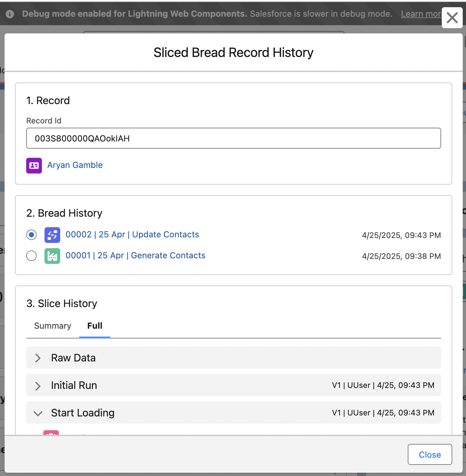Screen dimensions: 466x476
Task: Click the green Generate Contacts icon
Action: tap(52, 256)
